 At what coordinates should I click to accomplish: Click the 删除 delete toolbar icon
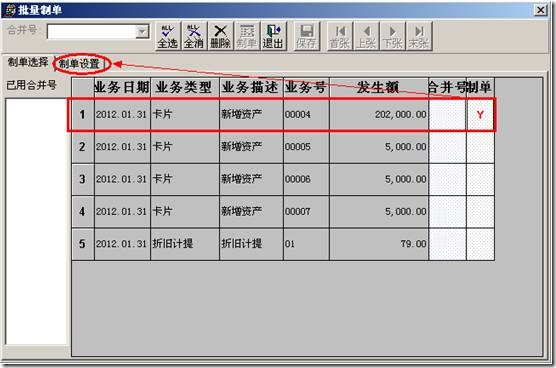point(221,36)
